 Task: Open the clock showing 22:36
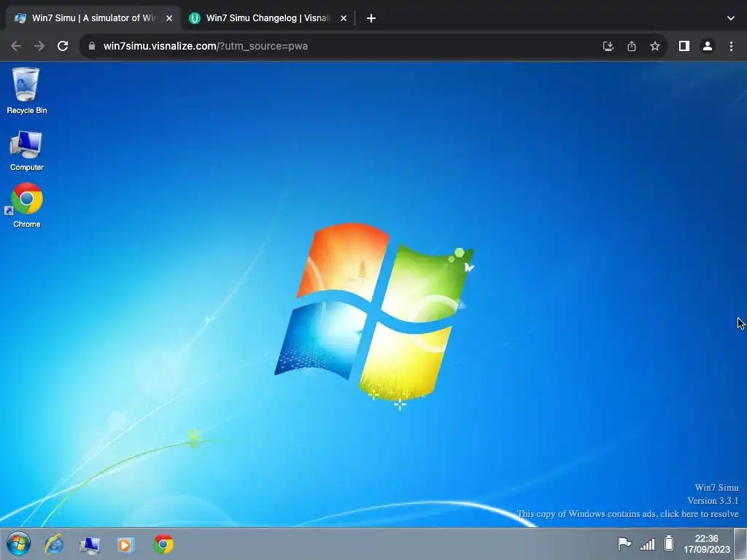706,544
